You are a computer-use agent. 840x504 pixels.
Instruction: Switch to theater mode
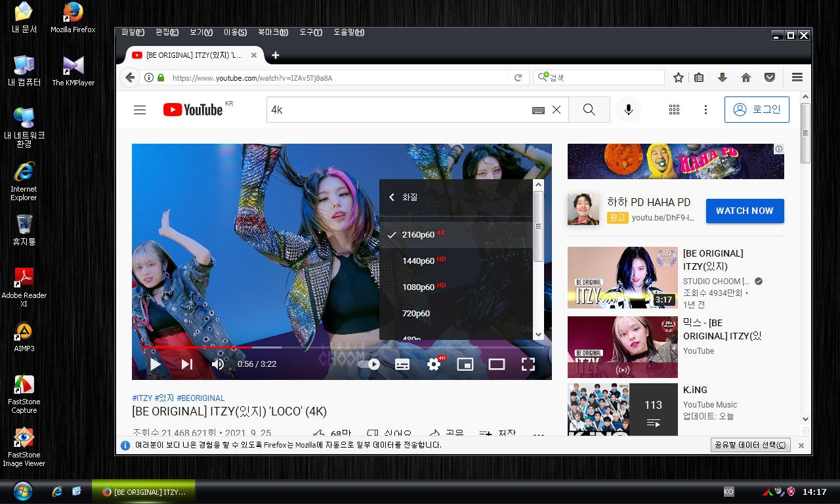coord(497,364)
